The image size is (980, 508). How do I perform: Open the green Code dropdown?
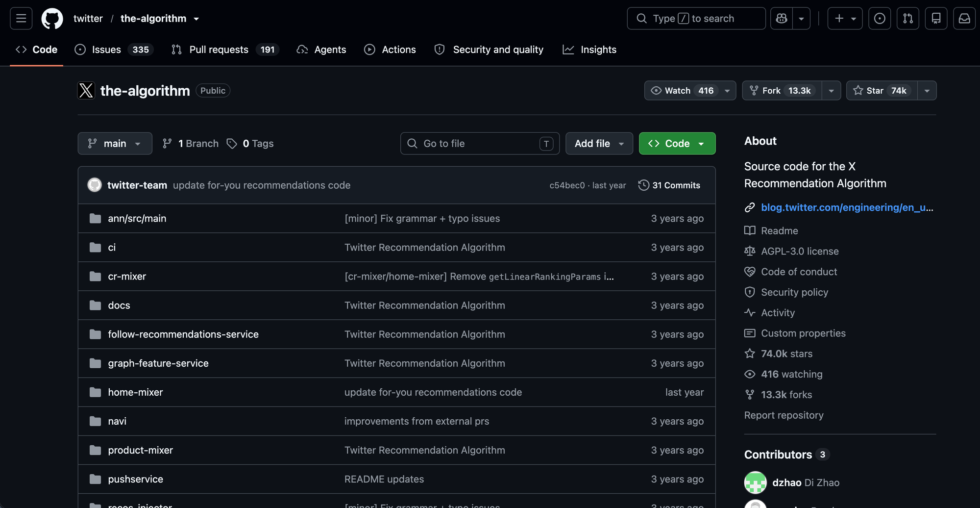click(677, 144)
